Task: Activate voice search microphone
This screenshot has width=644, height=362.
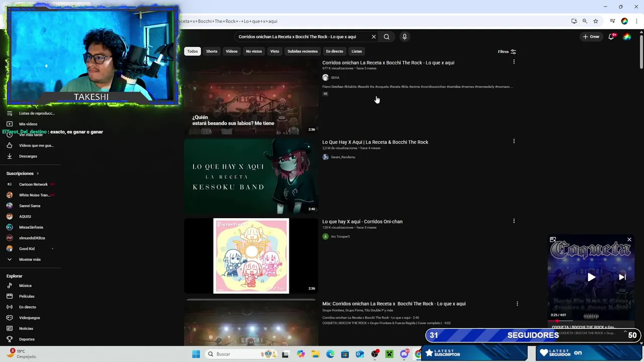Action: [x=405, y=37]
